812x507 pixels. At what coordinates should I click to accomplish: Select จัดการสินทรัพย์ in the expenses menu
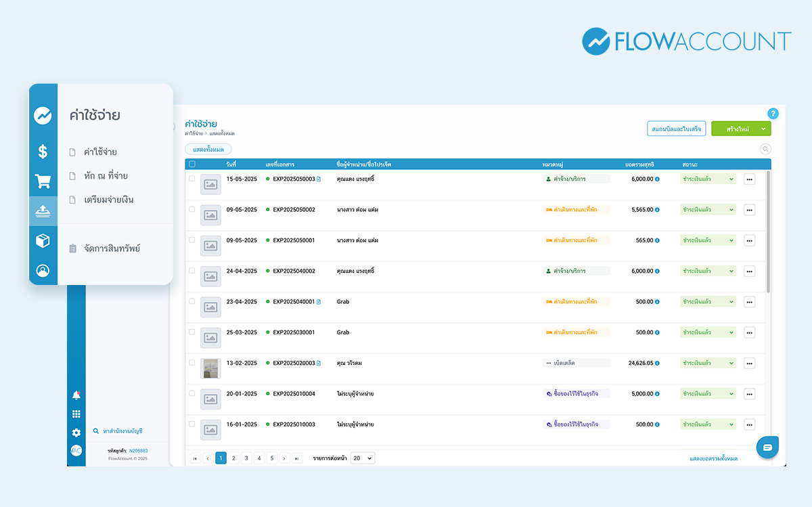pos(112,249)
